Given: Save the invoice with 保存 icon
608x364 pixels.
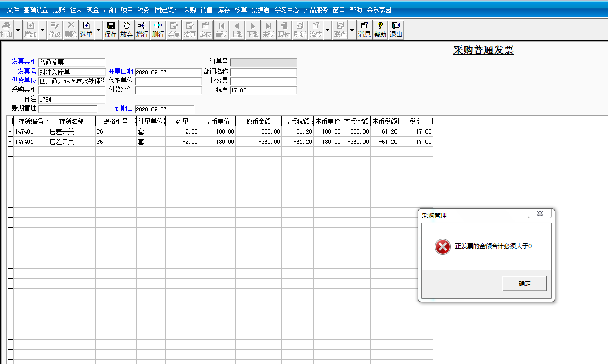Looking at the screenshot, I should (110, 30).
